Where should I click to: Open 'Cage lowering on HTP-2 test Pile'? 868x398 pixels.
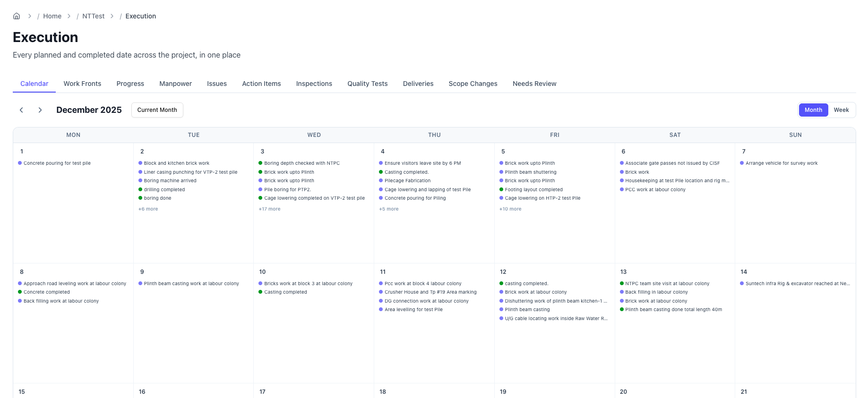(x=540, y=198)
